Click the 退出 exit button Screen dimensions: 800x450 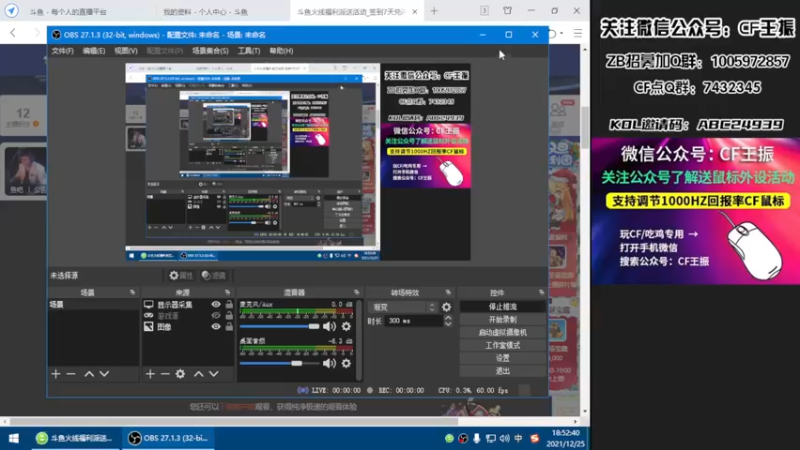[x=503, y=371]
